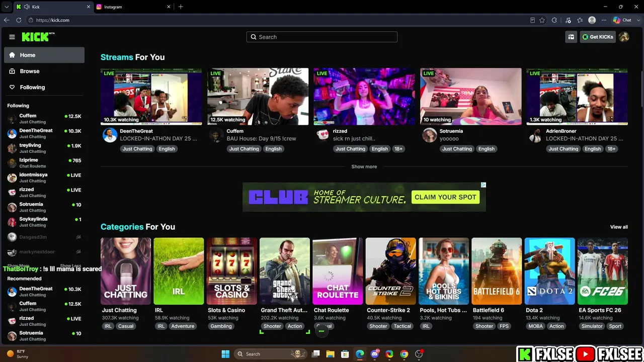Open Discord from the taskbar
Image resolution: width=644 pixels, height=362 pixels.
pyautogui.click(x=375, y=354)
